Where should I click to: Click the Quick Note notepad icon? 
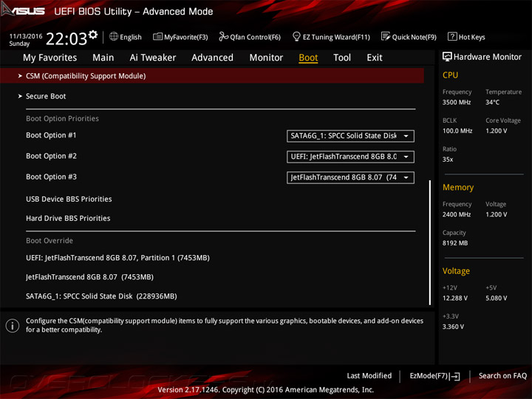386,36
